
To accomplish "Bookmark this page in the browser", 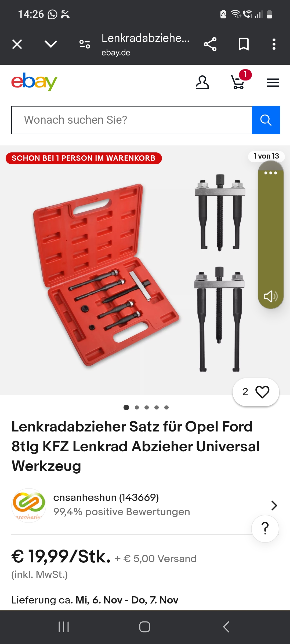I will [x=244, y=44].
